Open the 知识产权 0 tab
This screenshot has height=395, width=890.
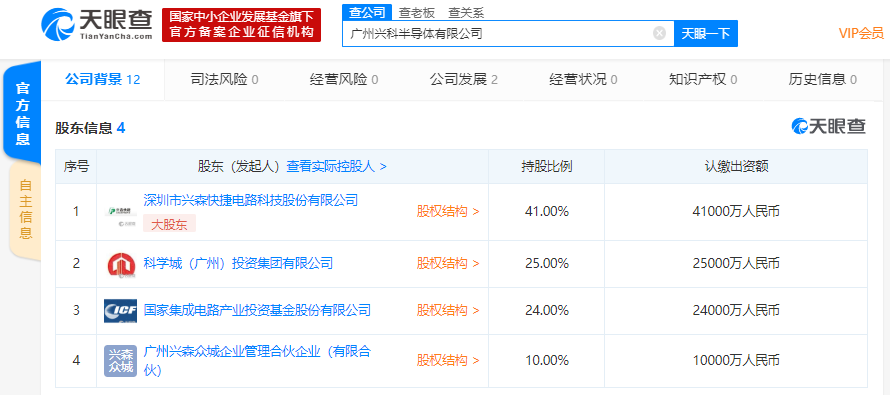703,79
